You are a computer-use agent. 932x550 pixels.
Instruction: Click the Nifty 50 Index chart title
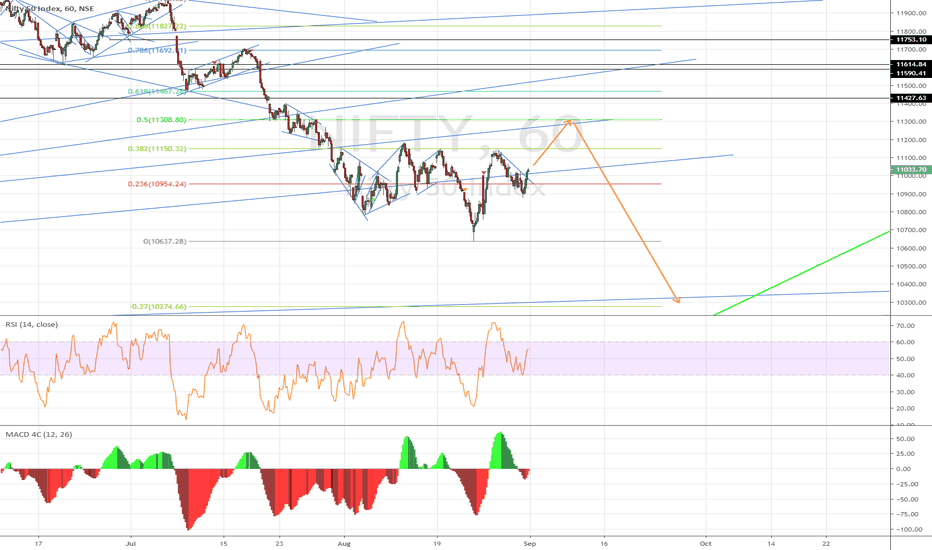point(48,8)
